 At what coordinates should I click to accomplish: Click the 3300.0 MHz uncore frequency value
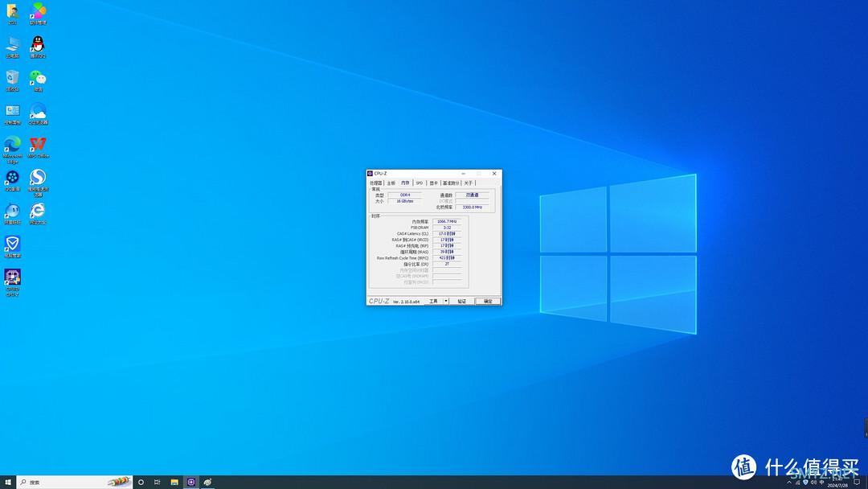coord(473,208)
